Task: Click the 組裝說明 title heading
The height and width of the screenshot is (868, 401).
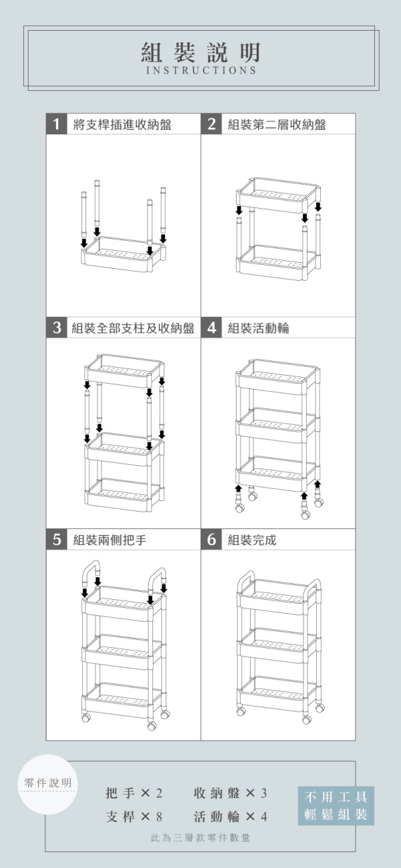Action: [201, 52]
